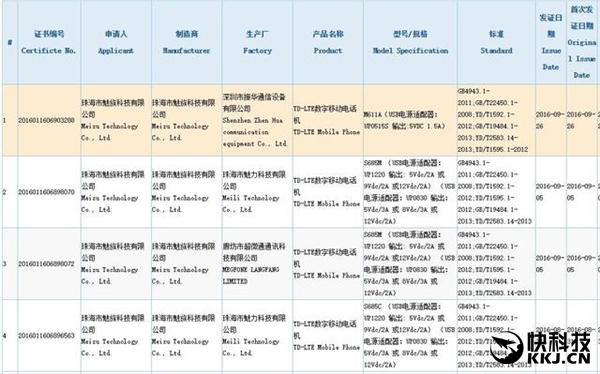Click certificate number 2016011606896563
The width and height of the screenshot is (600, 374).
click(46, 335)
